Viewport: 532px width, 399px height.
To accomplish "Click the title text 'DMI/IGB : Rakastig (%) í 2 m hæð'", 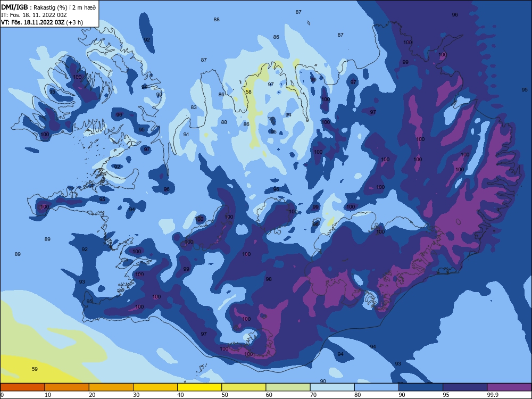I will [48, 7].
